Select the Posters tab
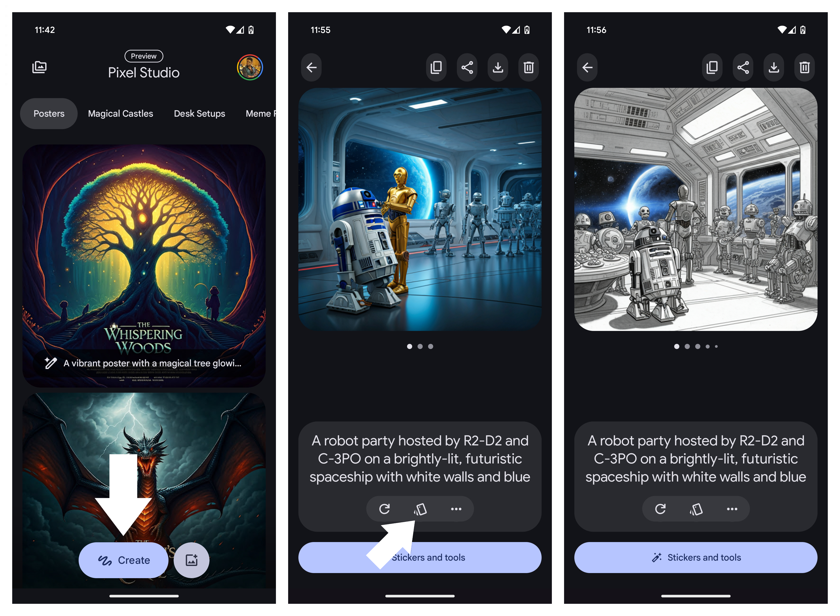The image size is (840, 616). (x=48, y=113)
